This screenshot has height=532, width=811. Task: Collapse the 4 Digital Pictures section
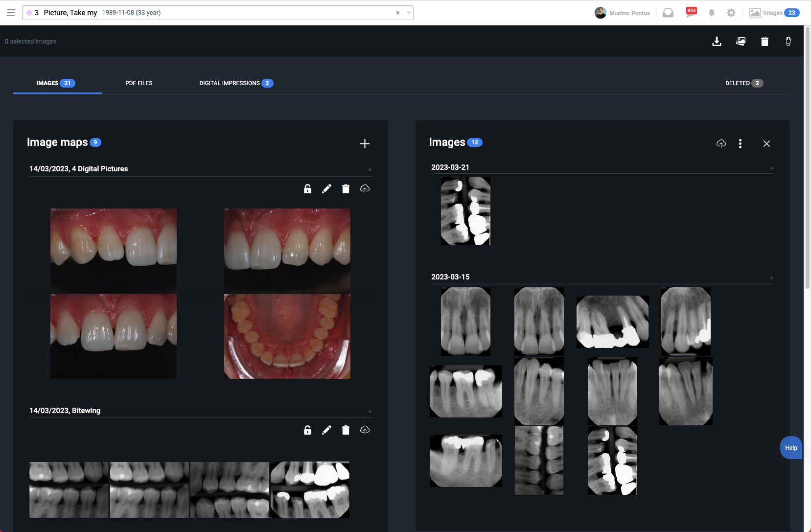coord(370,168)
